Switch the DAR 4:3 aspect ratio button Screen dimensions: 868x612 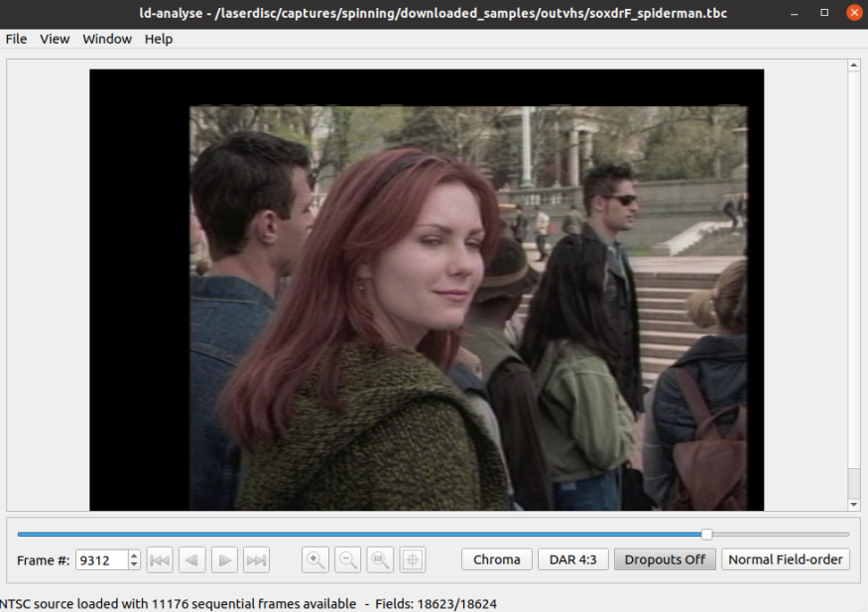(x=573, y=559)
